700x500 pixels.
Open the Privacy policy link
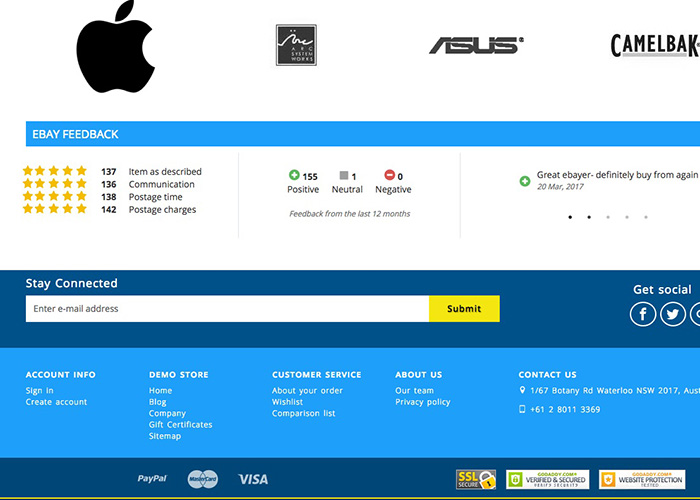[x=423, y=402]
